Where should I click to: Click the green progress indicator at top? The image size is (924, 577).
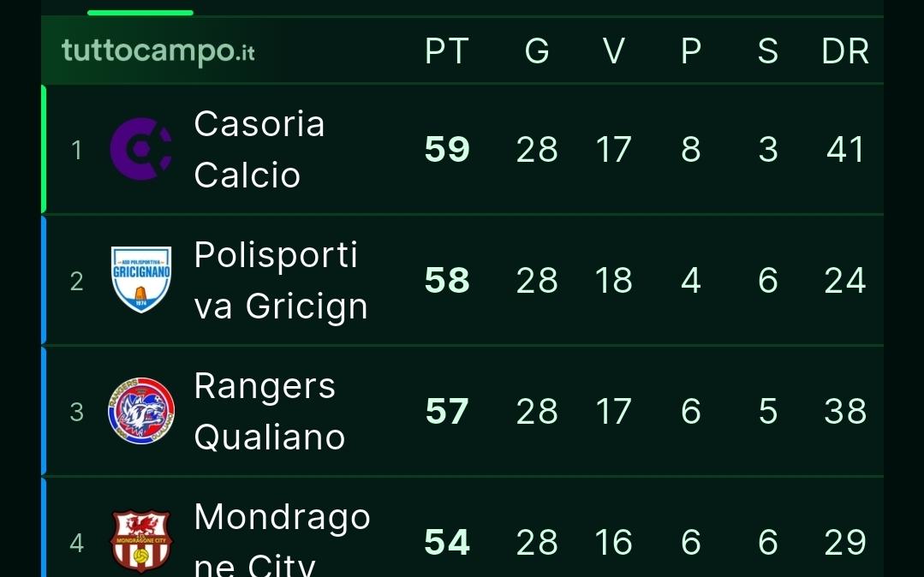coord(140,12)
